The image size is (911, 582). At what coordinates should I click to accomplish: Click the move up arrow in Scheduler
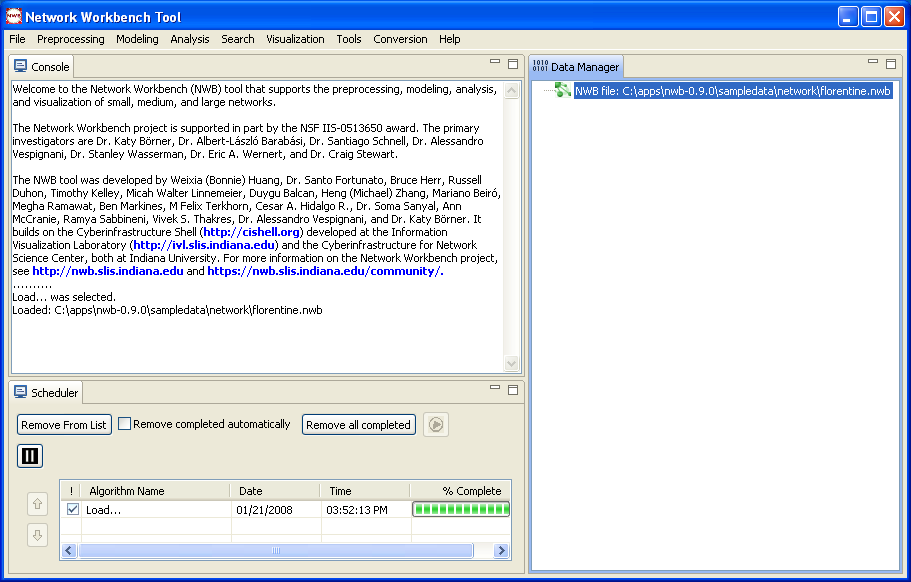point(37,504)
